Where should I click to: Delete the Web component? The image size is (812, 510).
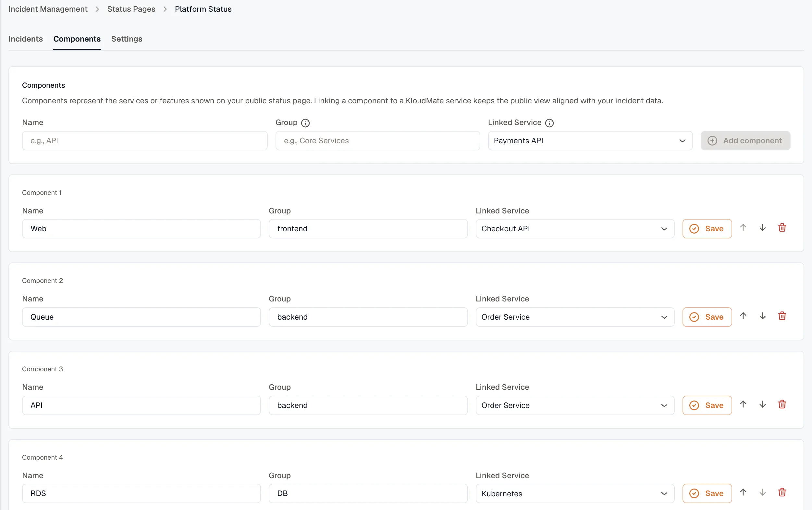(782, 228)
